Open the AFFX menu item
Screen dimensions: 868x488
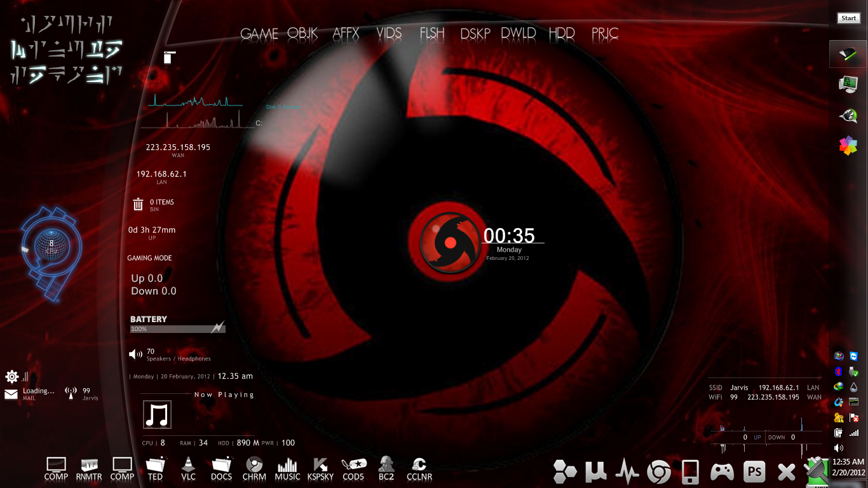pos(346,34)
